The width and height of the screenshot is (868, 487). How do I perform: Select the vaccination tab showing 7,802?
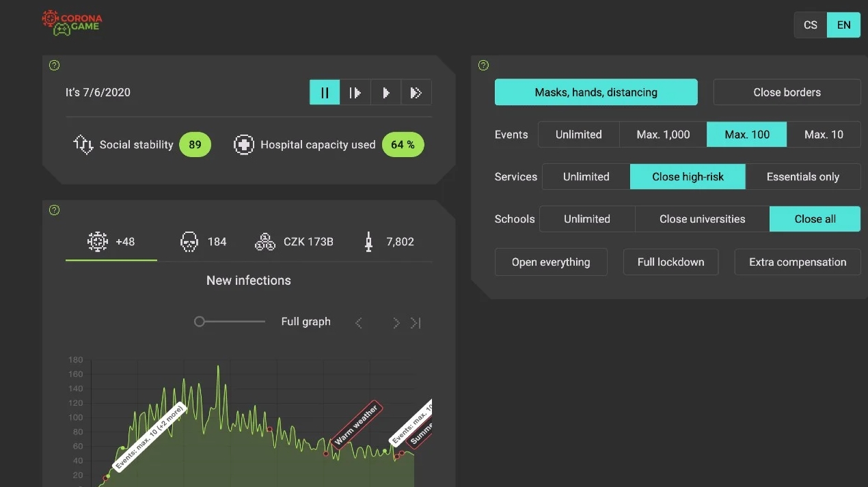(388, 242)
